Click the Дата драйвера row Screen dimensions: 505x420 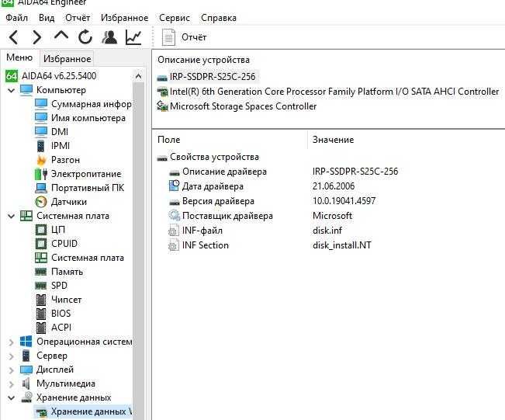click(x=213, y=186)
